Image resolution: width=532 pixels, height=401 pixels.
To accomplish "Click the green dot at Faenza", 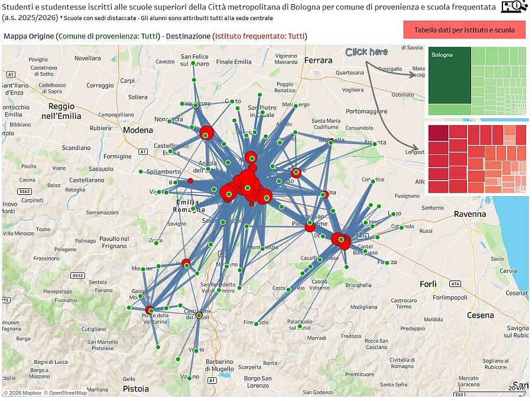I will [x=387, y=263].
